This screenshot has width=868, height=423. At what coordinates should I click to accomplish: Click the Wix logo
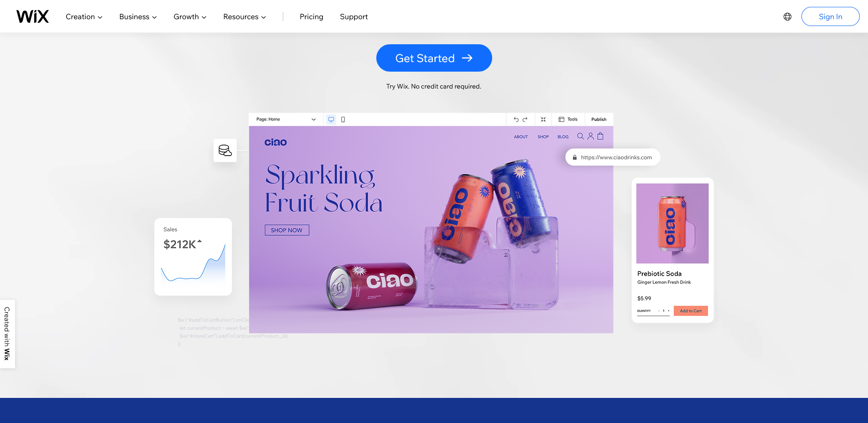[x=32, y=16]
